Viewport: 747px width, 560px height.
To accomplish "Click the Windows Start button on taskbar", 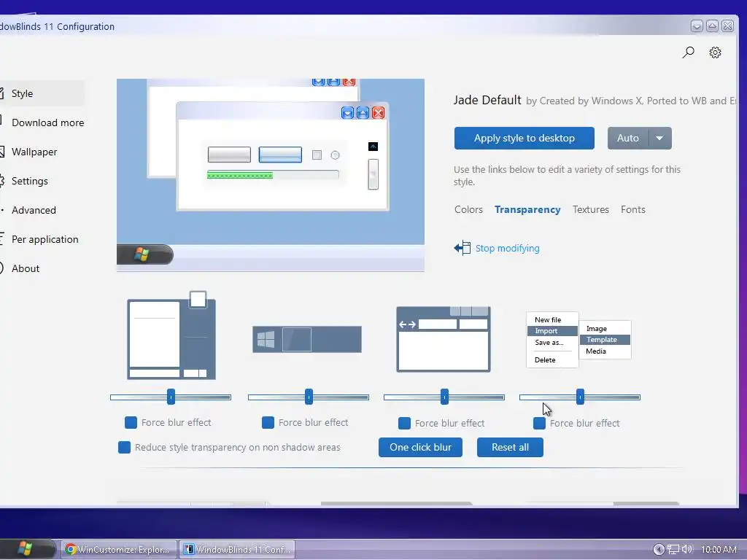I will click(x=26, y=549).
